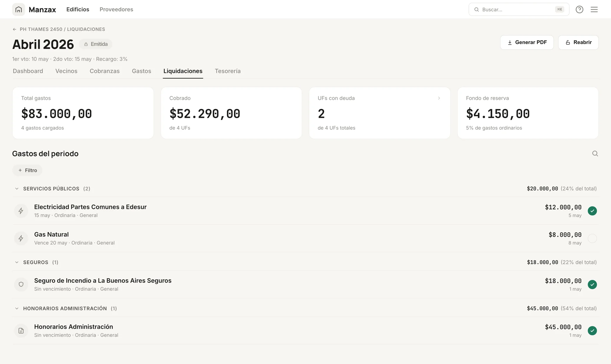Open the Fondo de reserva card
Viewport: 611px width, 364px height.
click(528, 113)
